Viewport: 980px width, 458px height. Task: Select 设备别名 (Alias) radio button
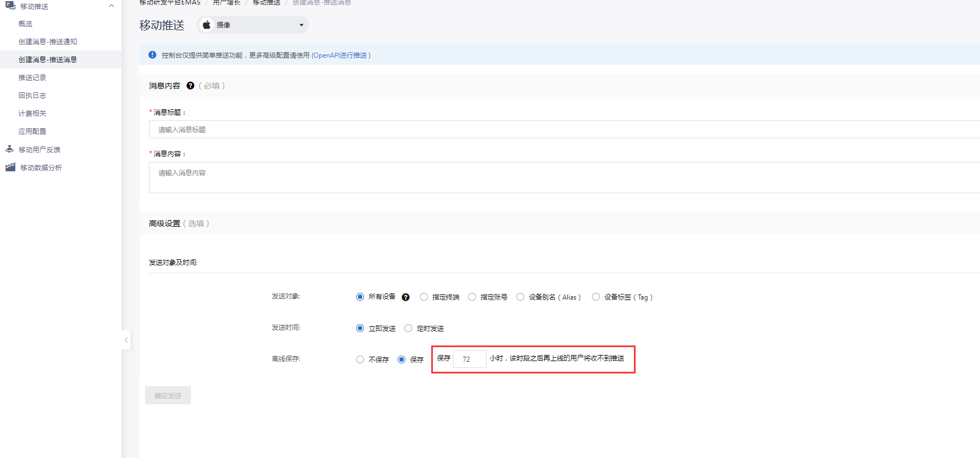520,297
